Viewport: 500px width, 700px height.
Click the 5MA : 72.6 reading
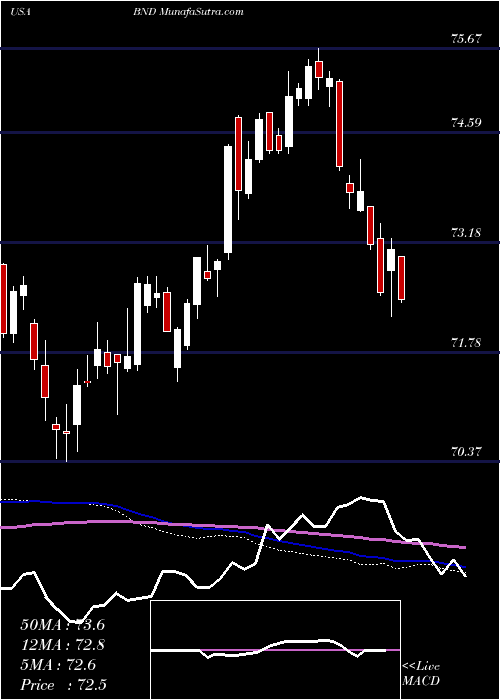coord(58,665)
